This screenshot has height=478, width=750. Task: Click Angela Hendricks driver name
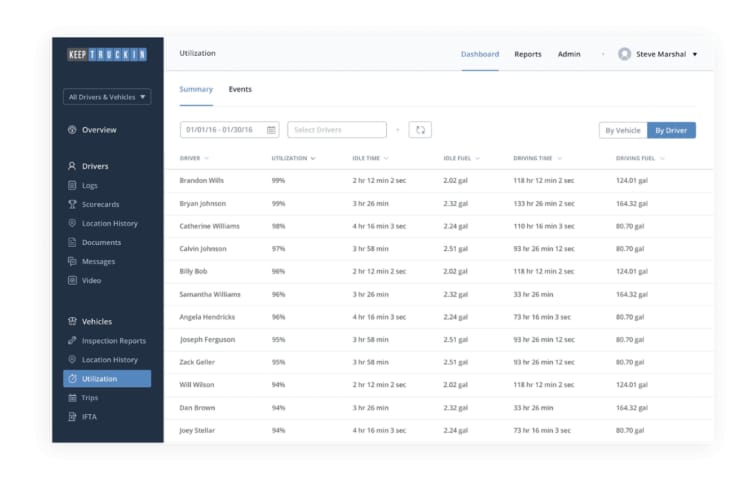click(x=207, y=317)
